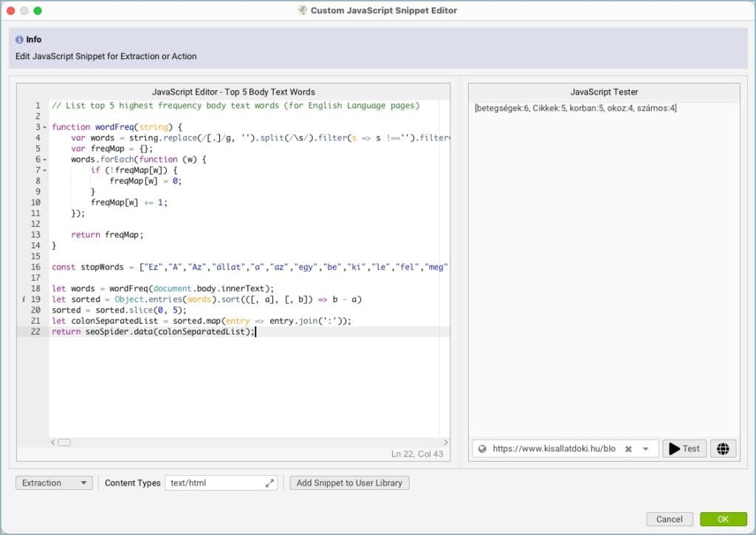Click the blue Info icon
This screenshot has width=756, height=535.
click(x=20, y=40)
